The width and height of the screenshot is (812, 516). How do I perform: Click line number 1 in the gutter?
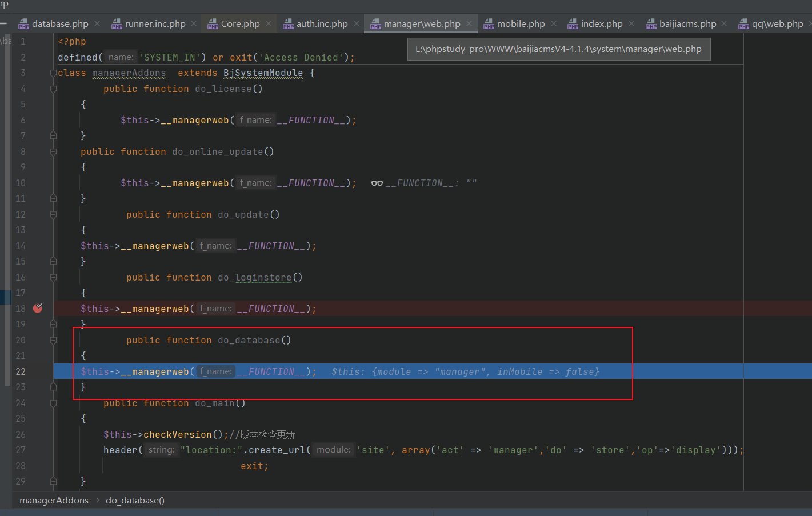[x=23, y=42]
